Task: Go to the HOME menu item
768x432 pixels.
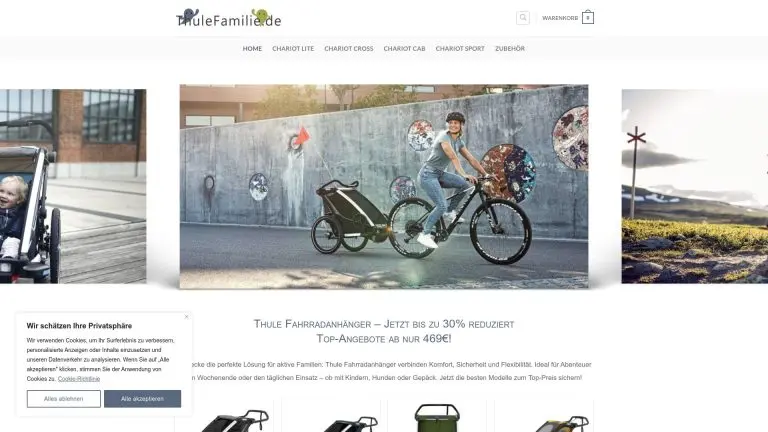Action: pyautogui.click(x=252, y=48)
